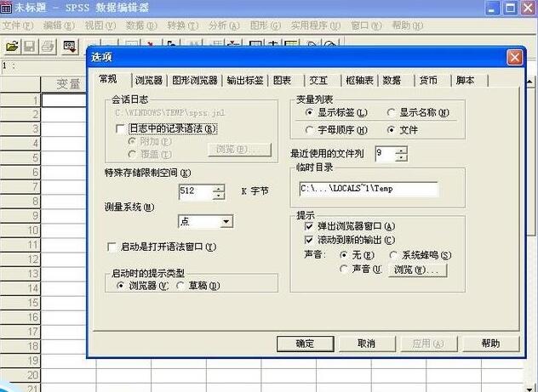Switch to the 浏览器 tab
Image resolution: width=538 pixels, height=392 pixels.
[149, 81]
